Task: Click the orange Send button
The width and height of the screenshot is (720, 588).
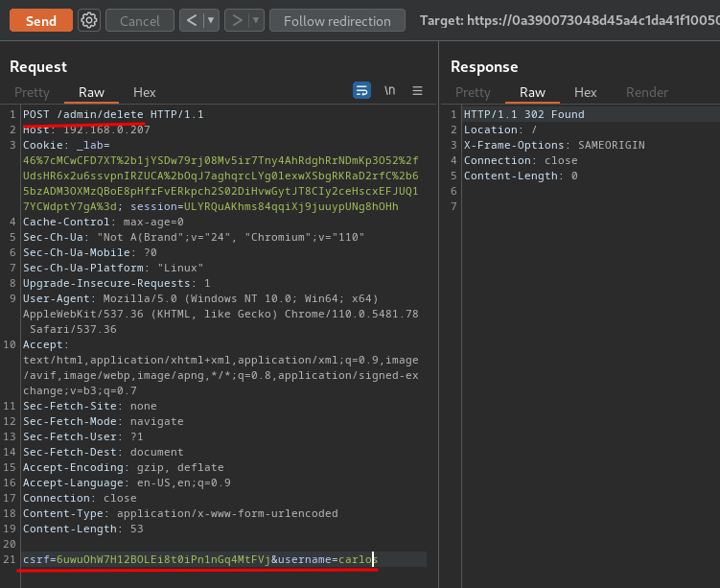Action: click(x=41, y=21)
